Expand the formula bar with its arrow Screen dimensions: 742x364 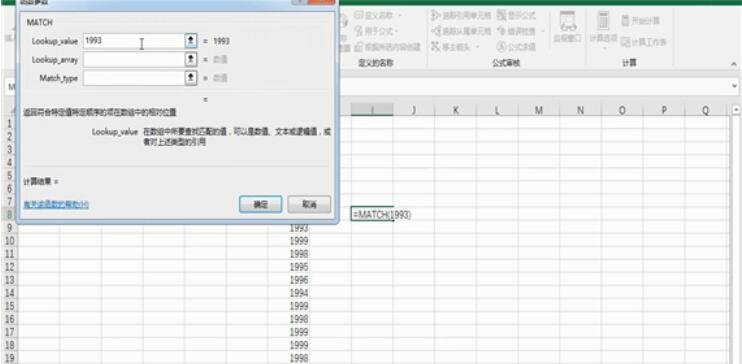[x=734, y=86]
